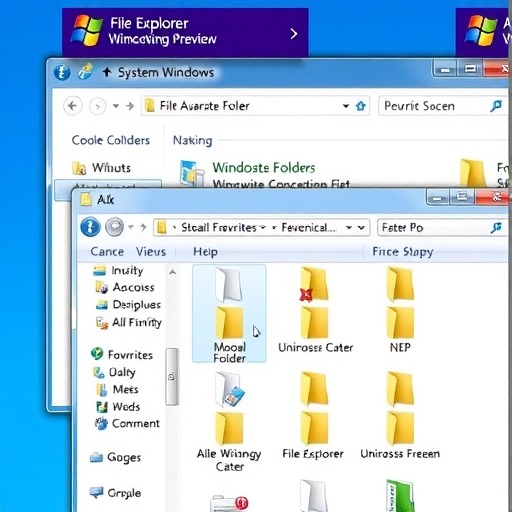Select Inuity in the sidebar
This screenshot has height=512, width=512.
coord(118,271)
